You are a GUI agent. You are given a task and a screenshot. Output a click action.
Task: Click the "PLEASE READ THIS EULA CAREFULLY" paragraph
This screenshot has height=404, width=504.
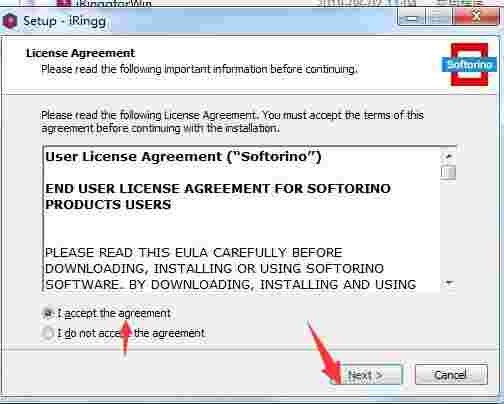tap(230, 269)
